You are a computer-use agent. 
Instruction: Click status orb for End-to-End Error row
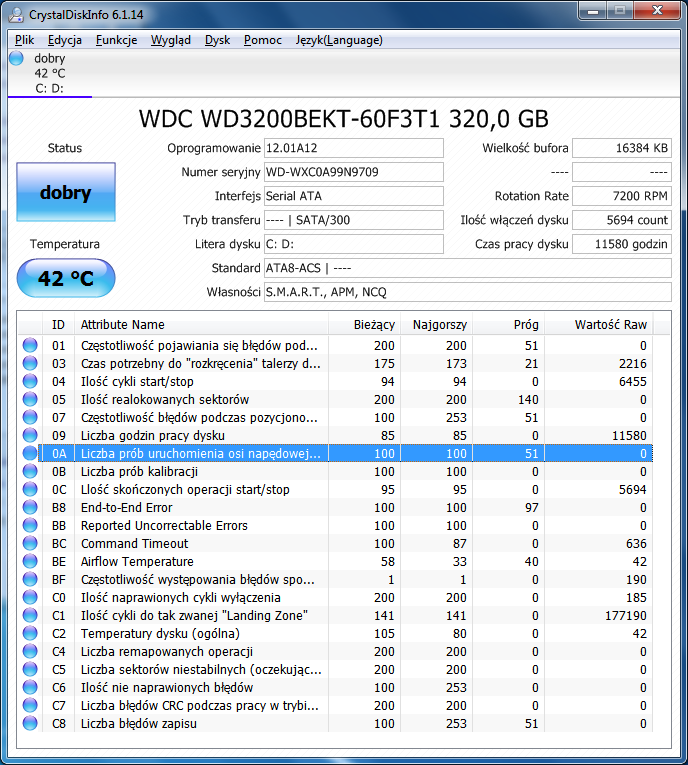[30, 507]
